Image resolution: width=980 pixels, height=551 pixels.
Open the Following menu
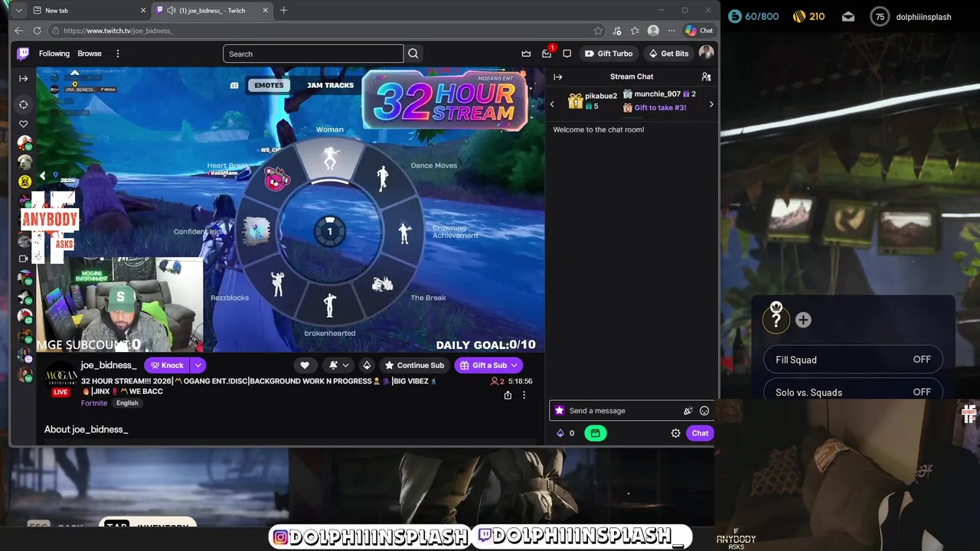pyautogui.click(x=54, y=54)
